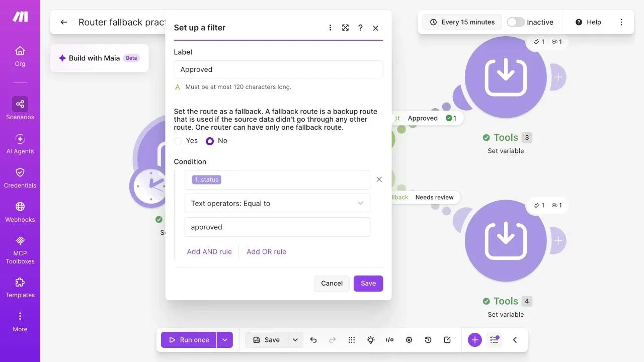This screenshot has height=362, width=644.
Task: Collapse the toolbar with chevron
Action: coord(515,340)
